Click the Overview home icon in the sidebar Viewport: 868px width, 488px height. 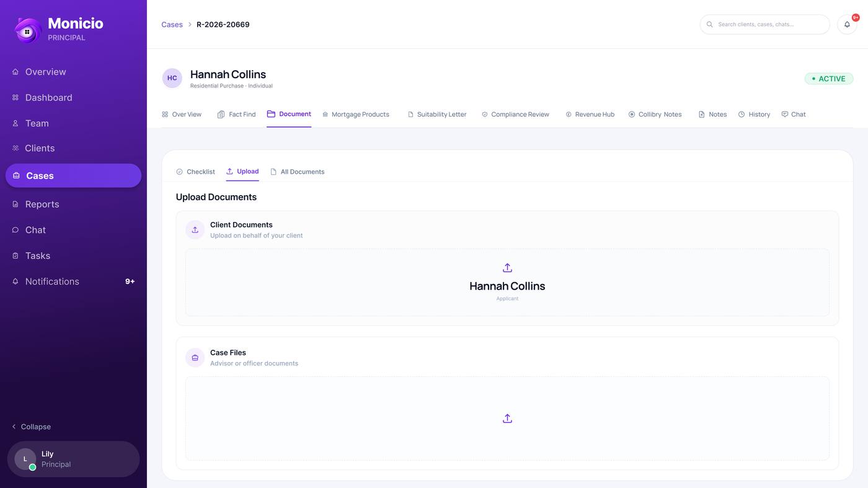click(15, 72)
